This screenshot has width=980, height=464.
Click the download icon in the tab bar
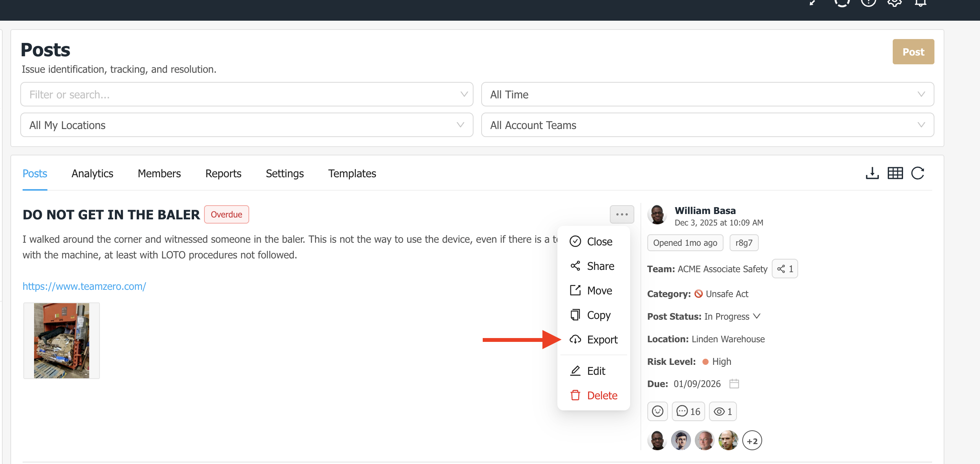click(872, 173)
